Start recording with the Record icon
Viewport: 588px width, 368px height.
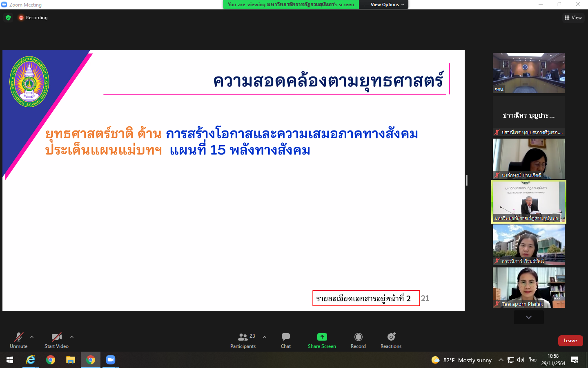tap(358, 337)
